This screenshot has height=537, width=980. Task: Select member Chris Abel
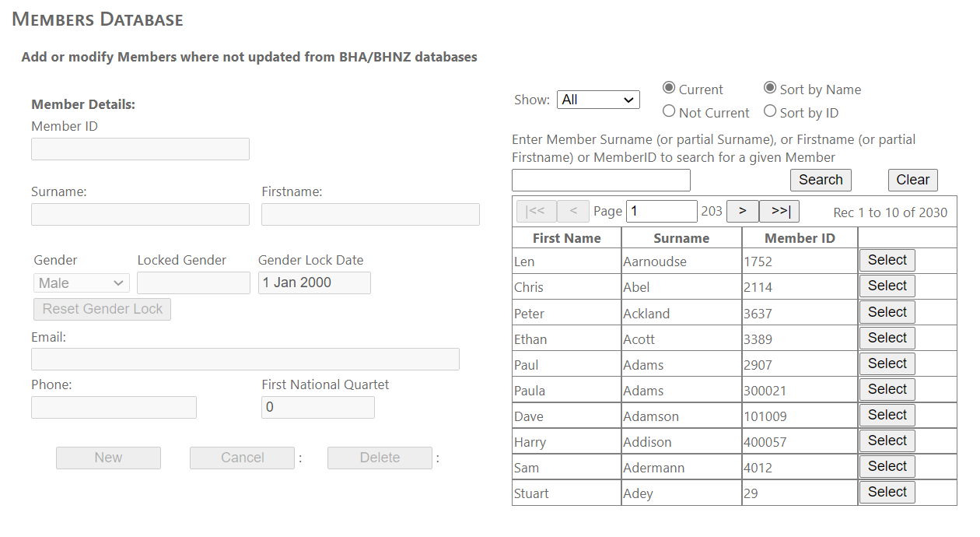[x=887, y=286]
